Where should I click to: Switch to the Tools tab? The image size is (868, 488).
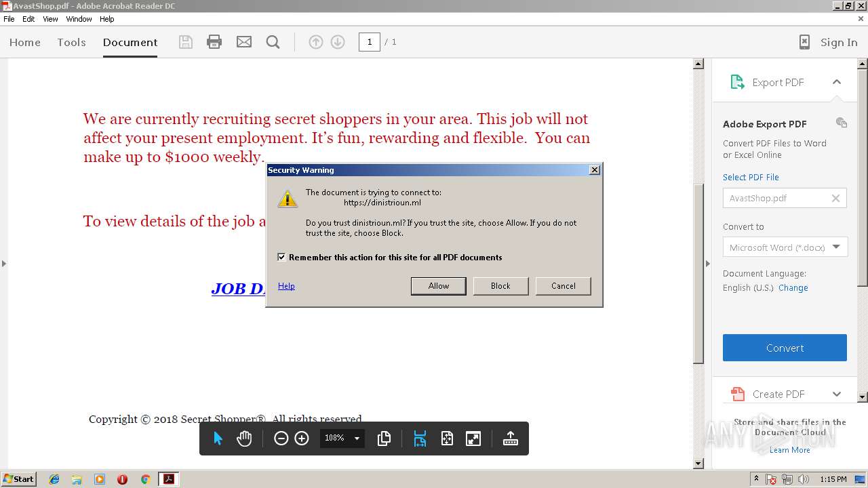[x=71, y=42]
